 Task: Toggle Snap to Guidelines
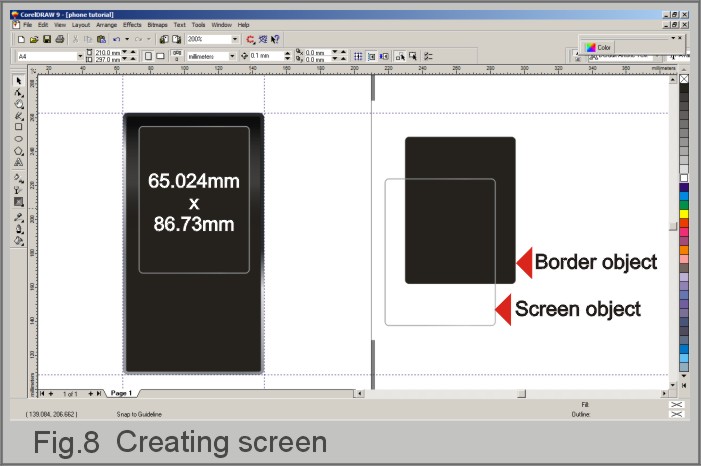[371, 56]
